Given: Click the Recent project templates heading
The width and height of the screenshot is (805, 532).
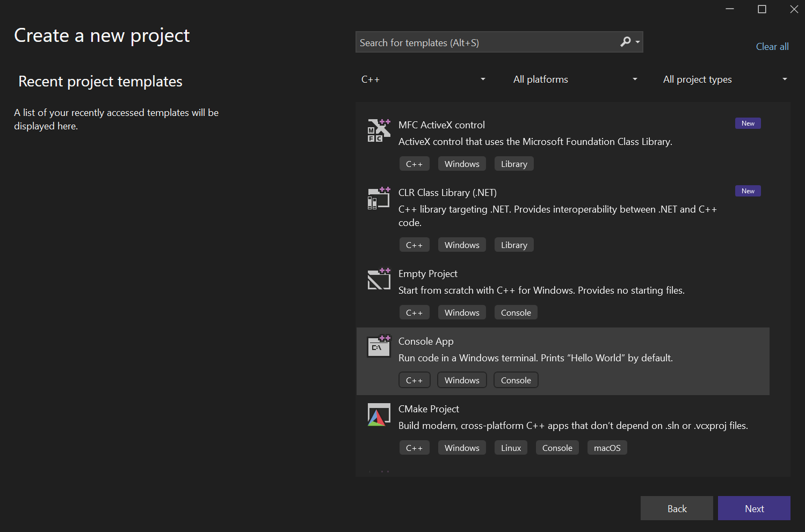Looking at the screenshot, I should point(100,82).
